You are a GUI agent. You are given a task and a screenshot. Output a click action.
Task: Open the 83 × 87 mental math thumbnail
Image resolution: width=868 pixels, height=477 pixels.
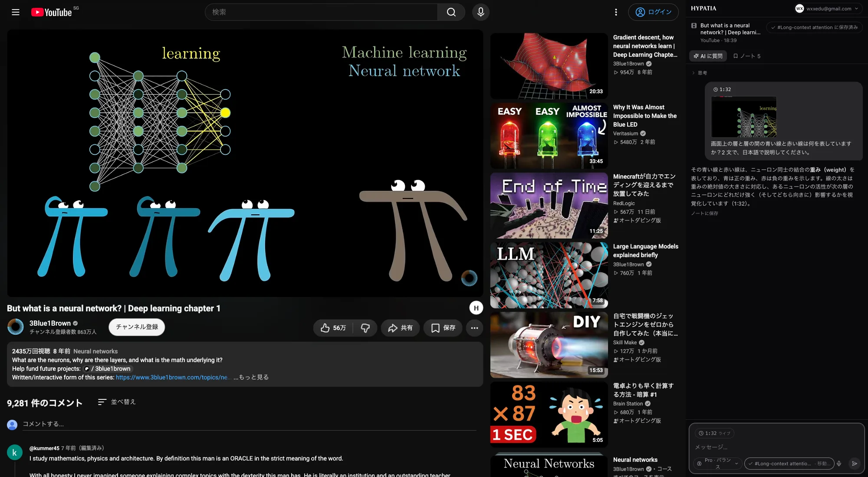(x=549, y=415)
